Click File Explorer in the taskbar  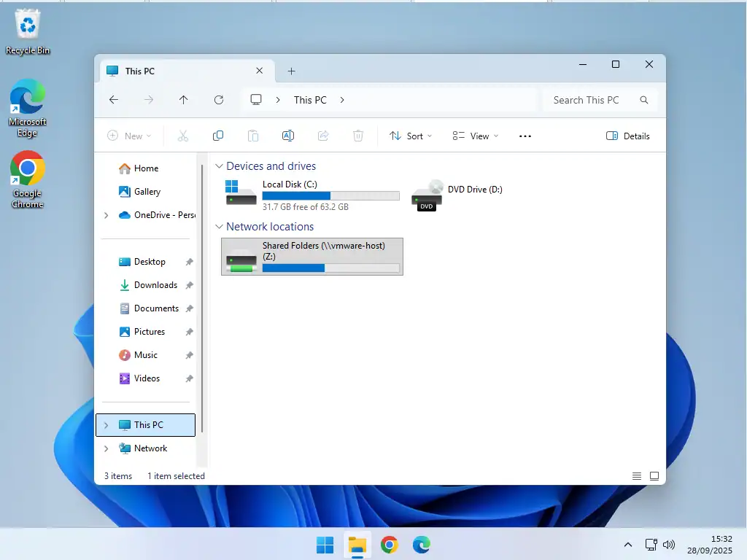[x=357, y=545]
